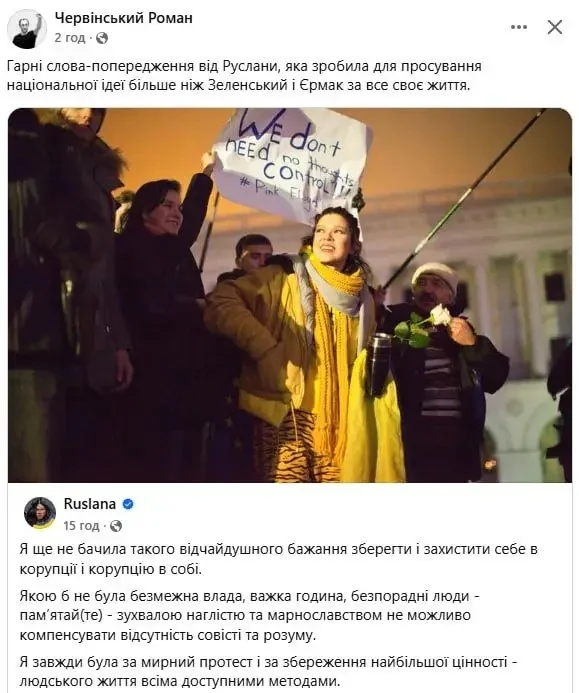The height and width of the screenshot is (693, 579).
Task: Click Ruslana's blue verified badge
Action: coord(128,504)
